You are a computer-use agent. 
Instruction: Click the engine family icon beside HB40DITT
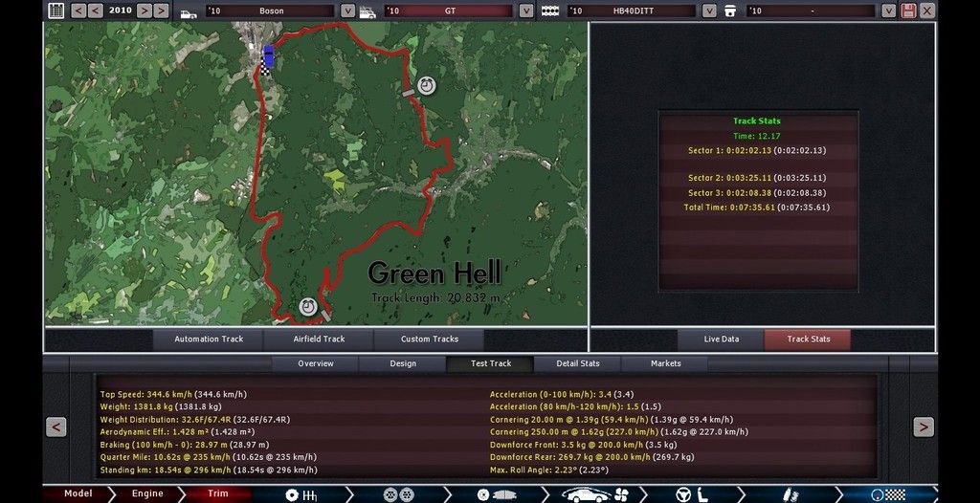[549, 11]
